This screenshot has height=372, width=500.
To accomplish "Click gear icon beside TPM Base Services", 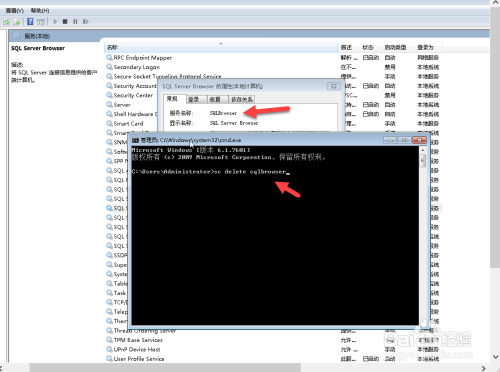I will point(109,340).
